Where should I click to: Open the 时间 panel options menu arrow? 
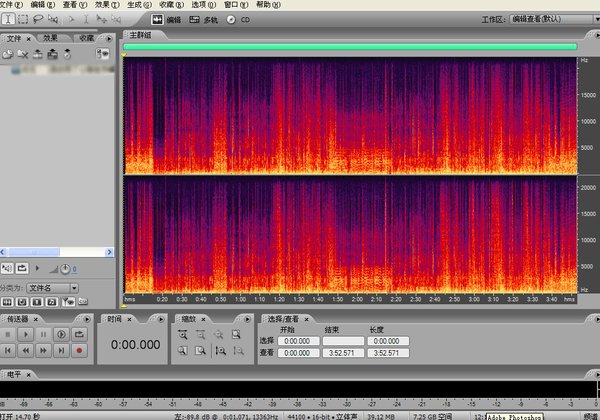161,319
